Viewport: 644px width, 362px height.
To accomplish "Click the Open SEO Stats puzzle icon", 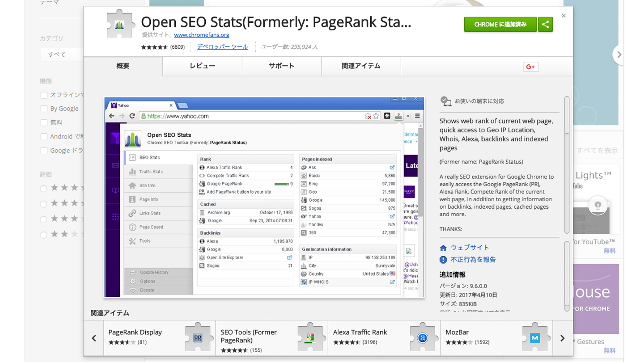I will click(120, 25).
